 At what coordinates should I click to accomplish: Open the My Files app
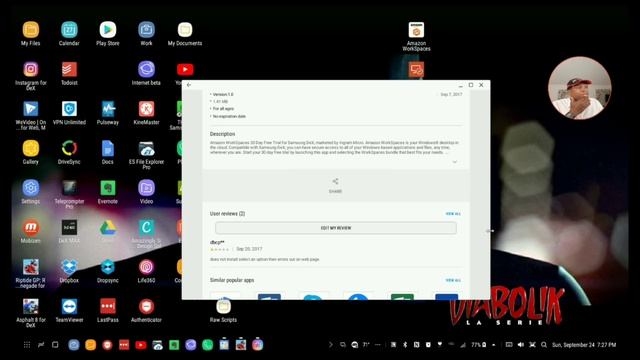click(31, 31)
